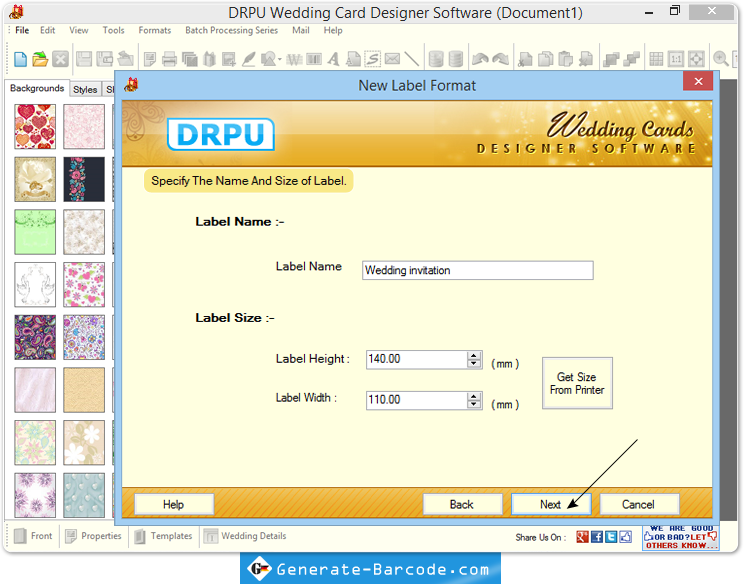Image resolution: width=744 pixels, height=584 pixels.
Task: Select the purple paisley background thumbnail
Action: point(35,337)
